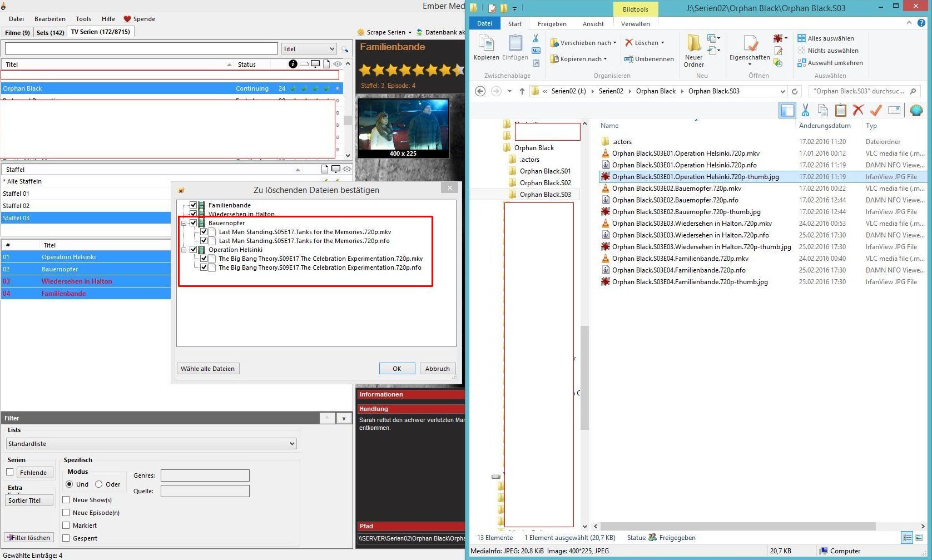Open the Standardliste dropdown
Image resolution: width=932 pixels, height=560 pixels.
151,444
